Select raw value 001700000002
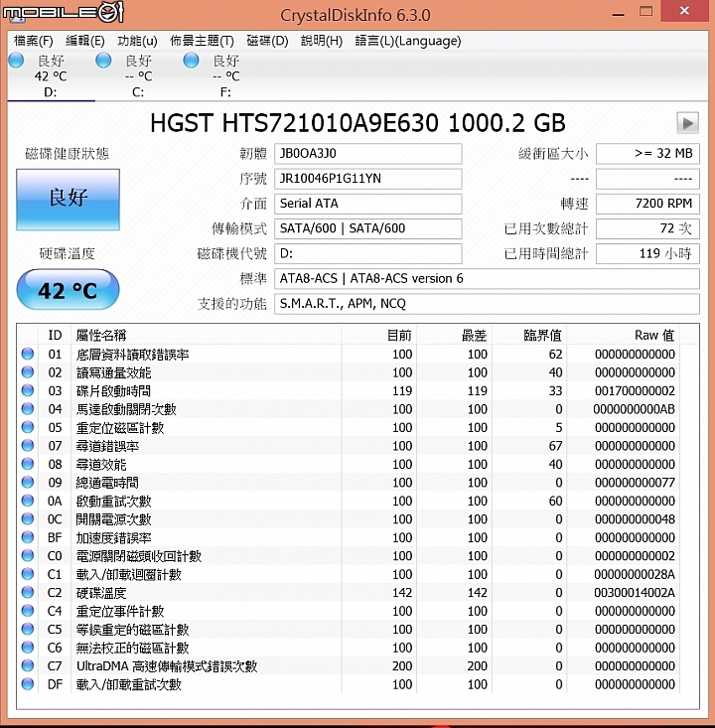The width and height of the screenshot is (715, 728). (635, 391)
